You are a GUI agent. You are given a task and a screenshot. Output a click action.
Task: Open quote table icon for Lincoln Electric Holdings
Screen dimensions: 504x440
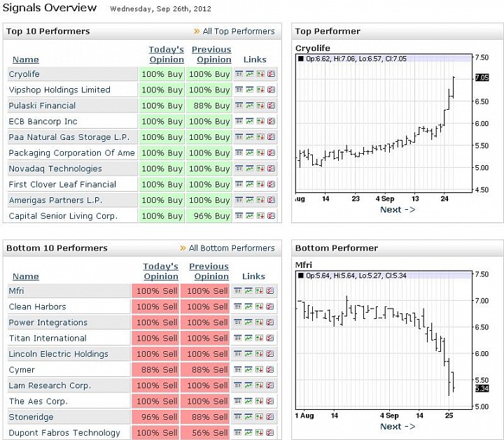237,353
